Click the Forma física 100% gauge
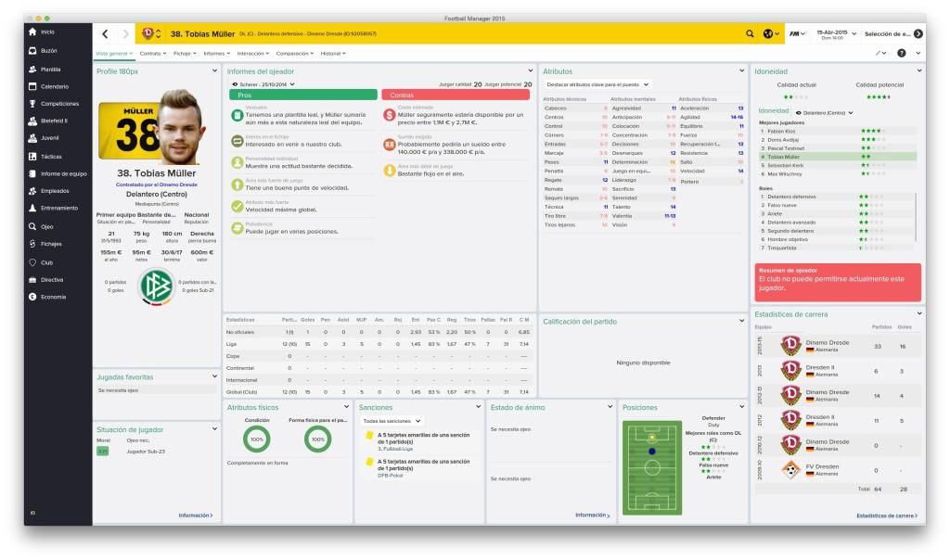The width and height of the screenshot is (950, 560). [x=318, y=439]
